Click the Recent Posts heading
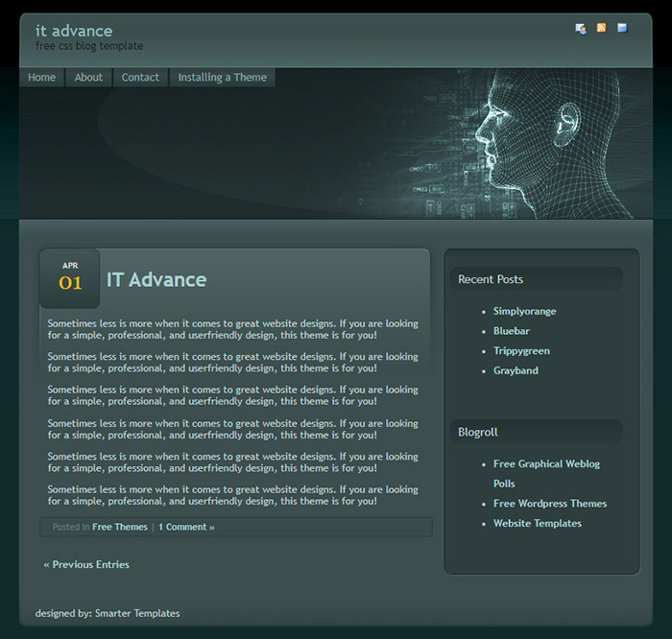 click(491, 279)
